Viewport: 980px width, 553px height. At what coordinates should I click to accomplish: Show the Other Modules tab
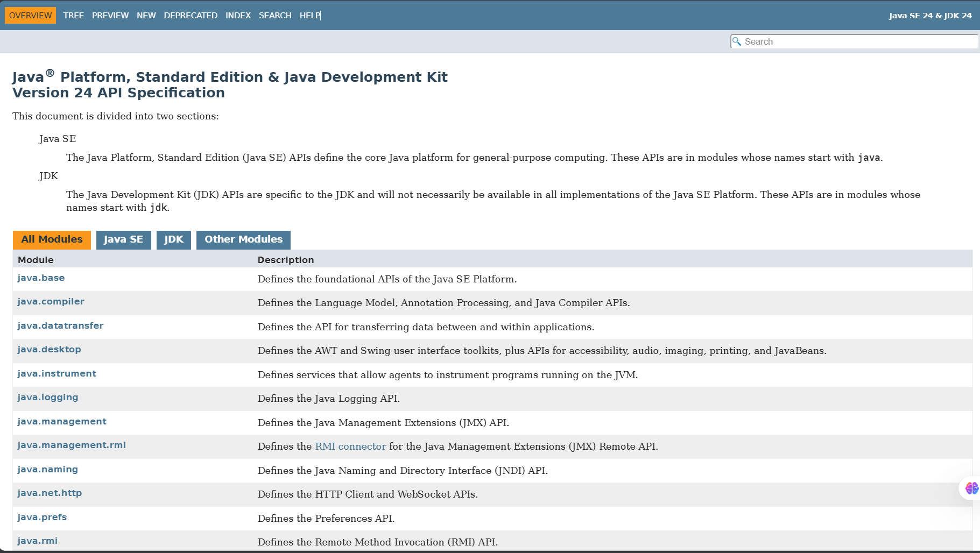[243, 240]
